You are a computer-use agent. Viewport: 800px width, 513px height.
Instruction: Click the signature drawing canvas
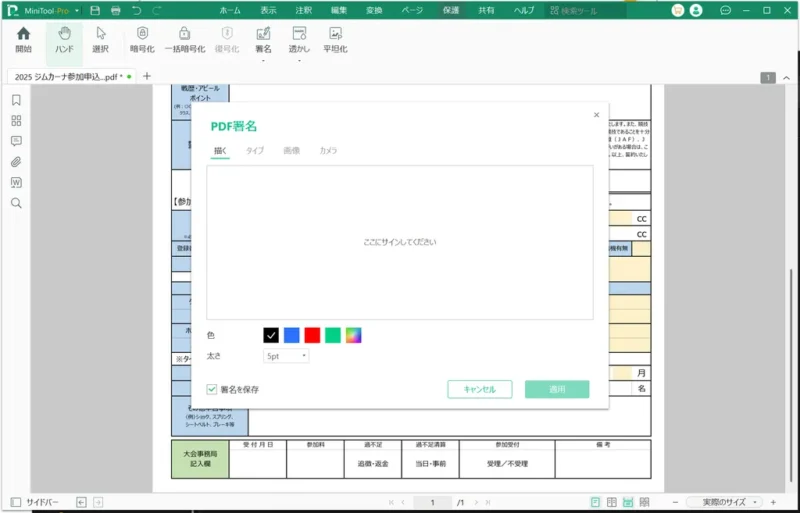point(400,242)
